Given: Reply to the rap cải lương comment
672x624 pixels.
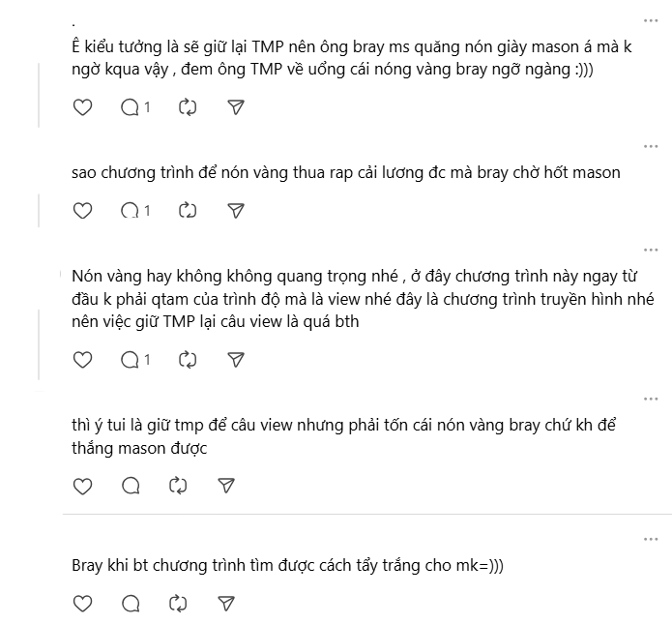Looking at the screenshot, I should pyautogui.click(x=134, y=209).
